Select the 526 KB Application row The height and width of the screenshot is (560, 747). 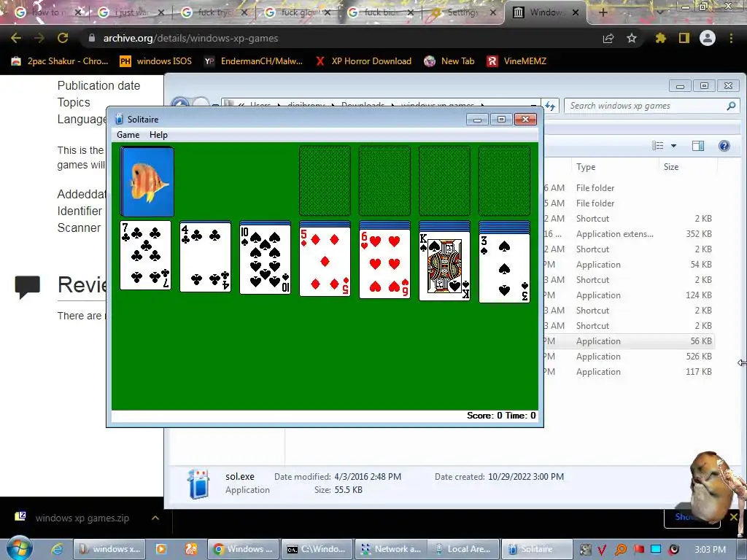click(629, 356)
